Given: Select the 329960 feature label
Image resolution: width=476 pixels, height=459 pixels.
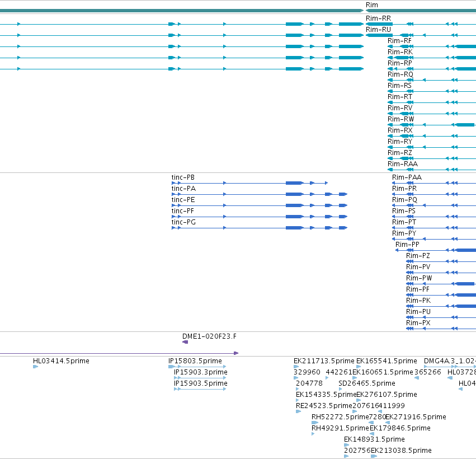Looking at the screenshot, I should pyautogui.click(x=307, y=372).
